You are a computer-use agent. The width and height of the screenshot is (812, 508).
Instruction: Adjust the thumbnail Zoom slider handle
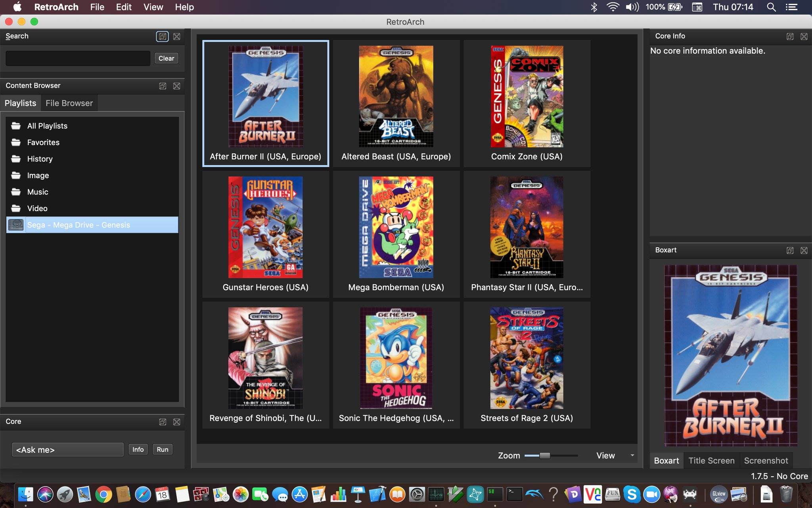tap(545, 456)
